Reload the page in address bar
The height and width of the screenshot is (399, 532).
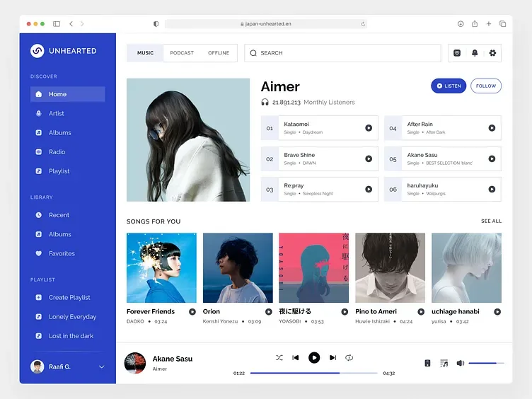point(363,24)
